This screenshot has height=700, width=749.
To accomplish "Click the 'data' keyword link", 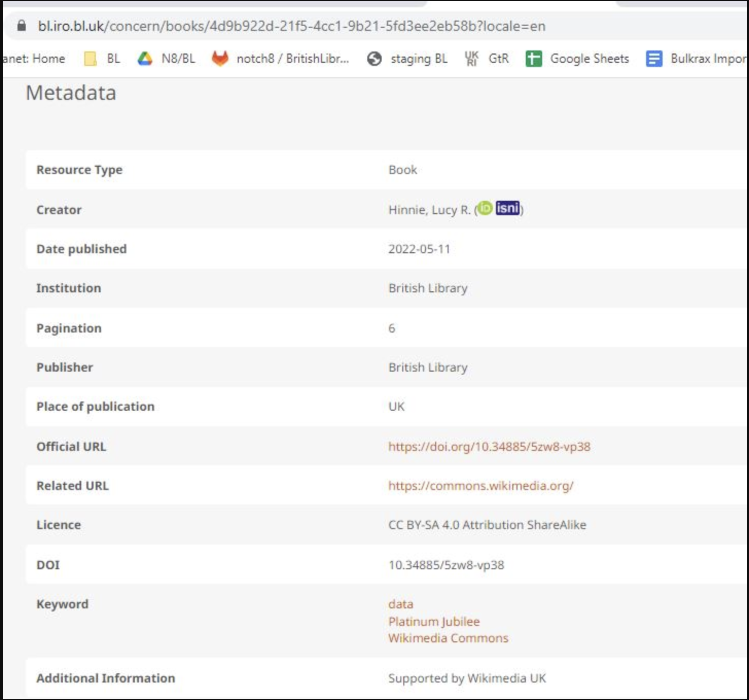I will coord(401,604).
